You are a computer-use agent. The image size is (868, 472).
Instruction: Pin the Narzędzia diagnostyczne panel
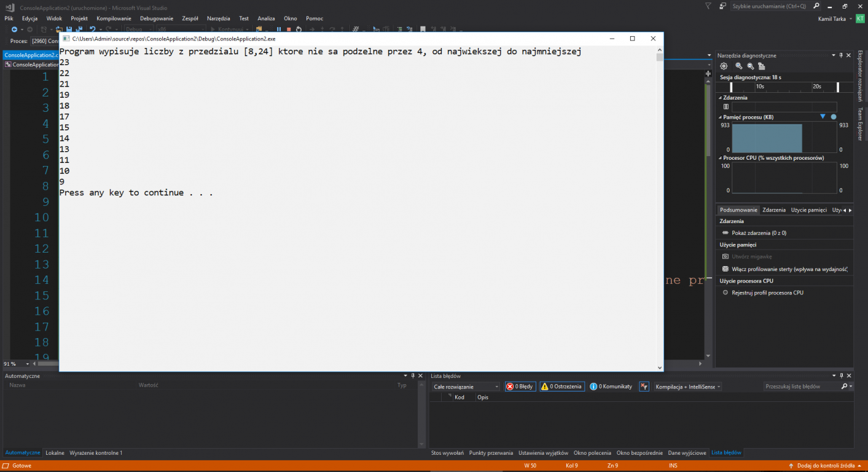pos(841,55)
